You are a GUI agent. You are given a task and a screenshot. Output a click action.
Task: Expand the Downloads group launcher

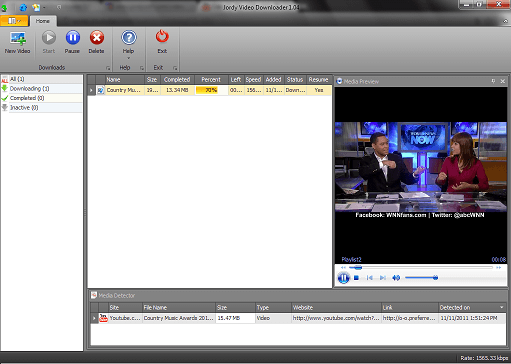pos(108,68)
